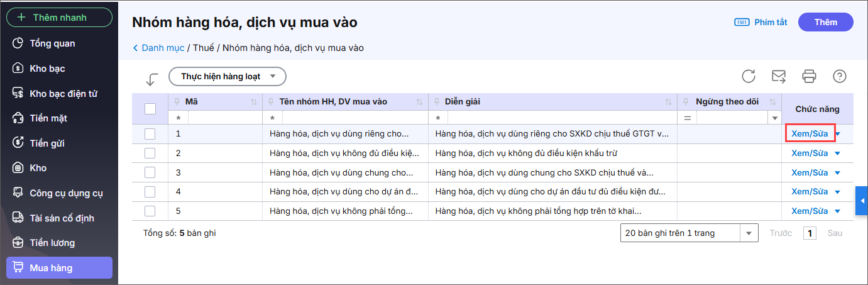This screenshot has width=868, height=285.
Task: Click the refresh data icon
Action: click(748, 76)
